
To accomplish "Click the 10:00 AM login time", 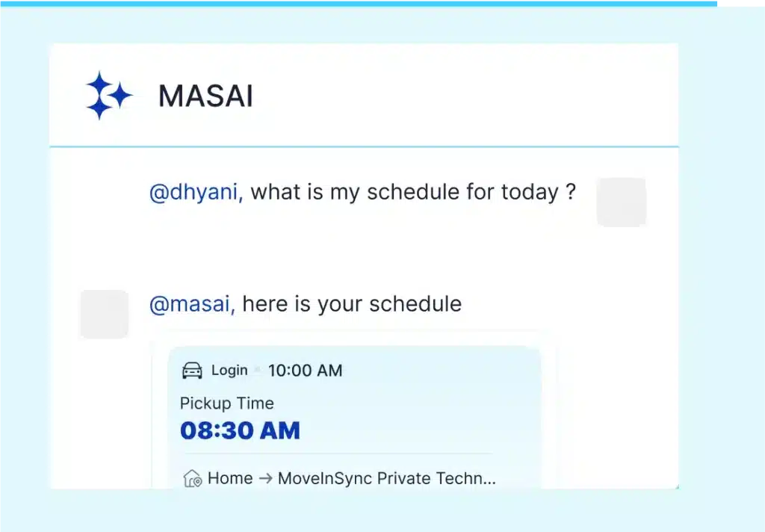I will [305, 370].
